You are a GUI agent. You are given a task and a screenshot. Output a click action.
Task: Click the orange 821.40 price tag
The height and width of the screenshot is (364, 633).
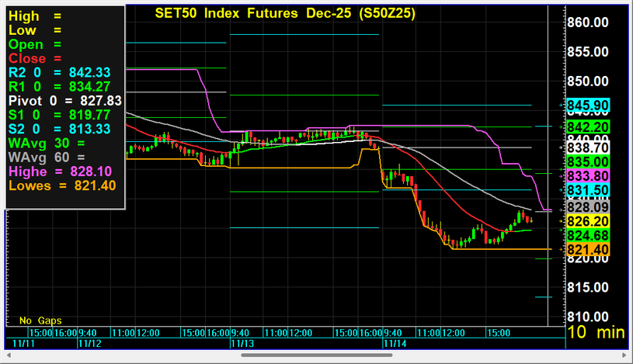tap(587, 248)
